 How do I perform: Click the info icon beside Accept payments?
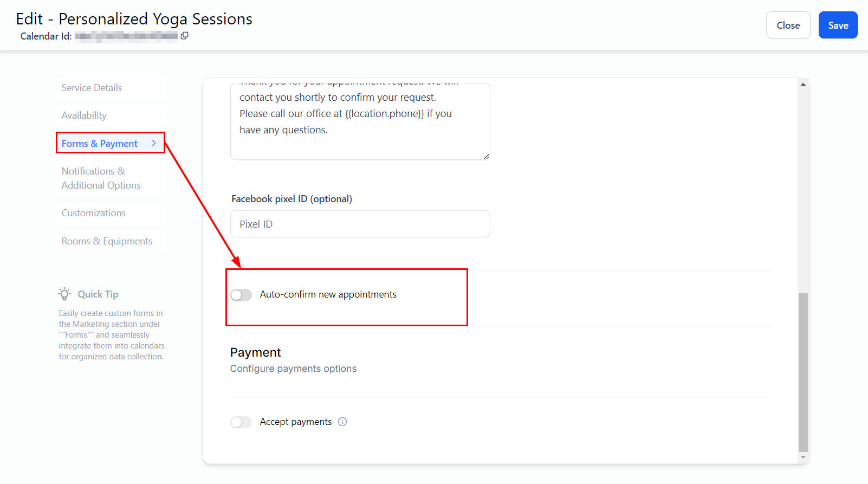(342, 422)
